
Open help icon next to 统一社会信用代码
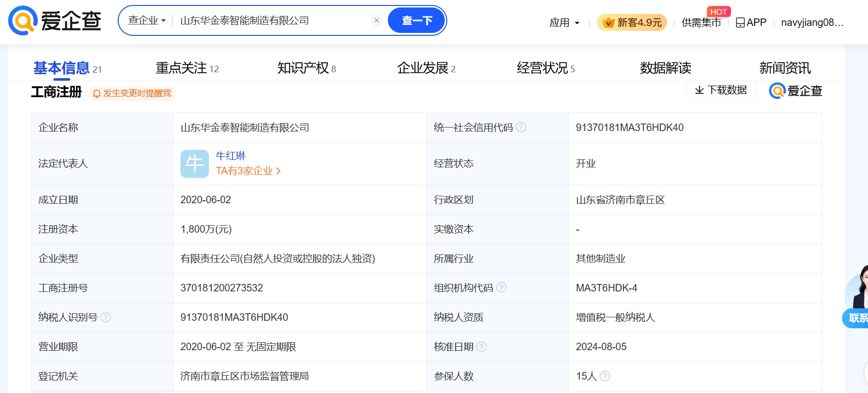coord(521,127)
